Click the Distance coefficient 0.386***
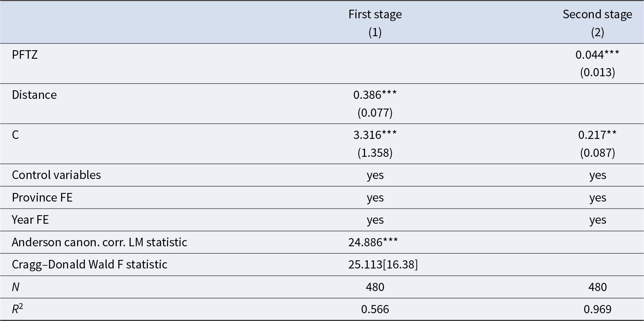The image size is (644, 321). (375, 95)
